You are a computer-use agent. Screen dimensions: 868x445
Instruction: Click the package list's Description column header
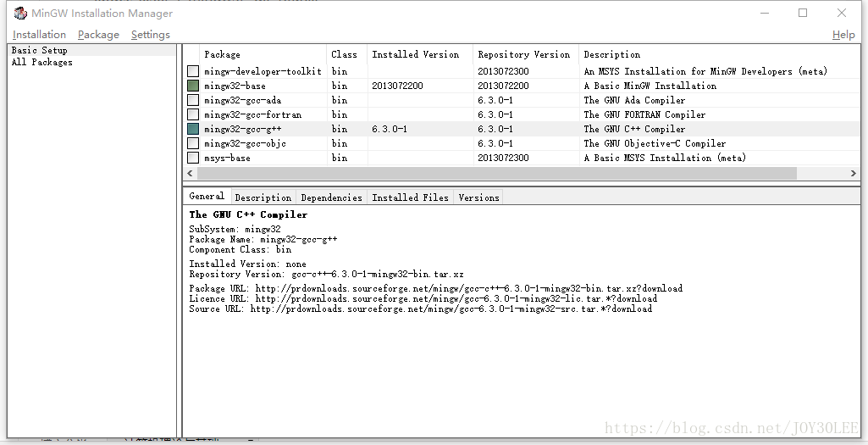[x=720, y=54]
